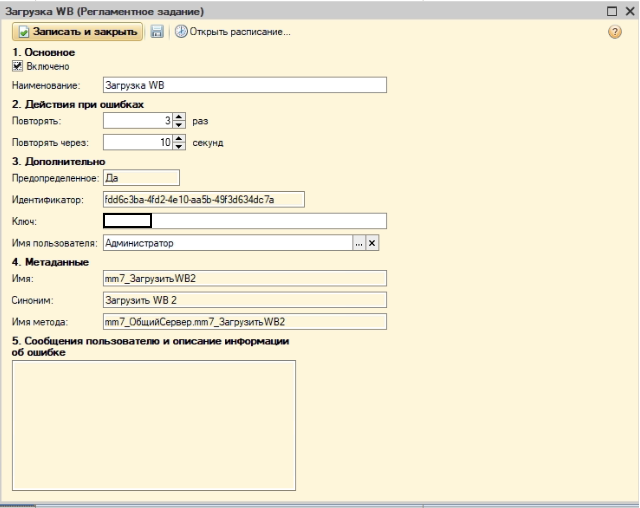
Task: Click the save diskette icon
Action: tap(157, 32)
